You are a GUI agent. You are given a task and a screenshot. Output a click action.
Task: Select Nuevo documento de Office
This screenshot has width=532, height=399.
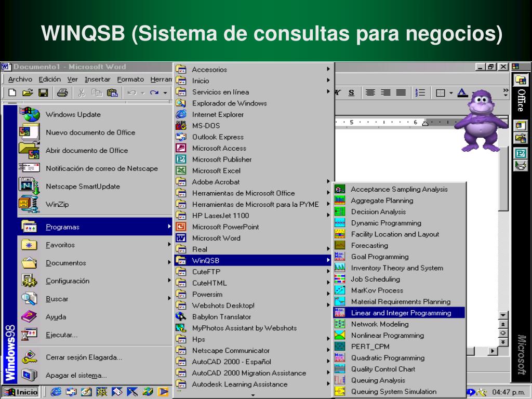pos(95,132)
